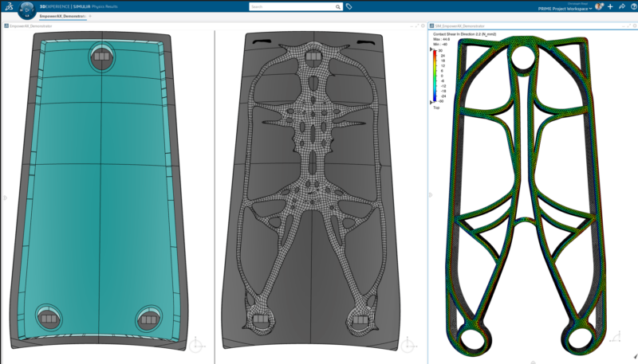This screenshot has width=638, height=364.
Task: Expand the PRIME Project Workspace dropdown
Action: click(x=590, y=9)
